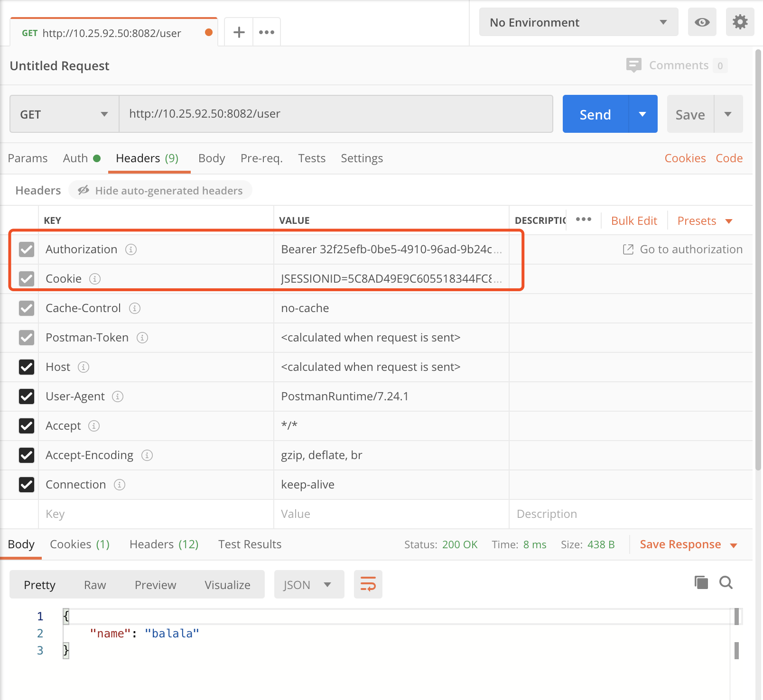Image resolution: width=763 pixels, height=700 pixels.
Task: Click info icon next to Host header
Action: (x=84, y=367)
